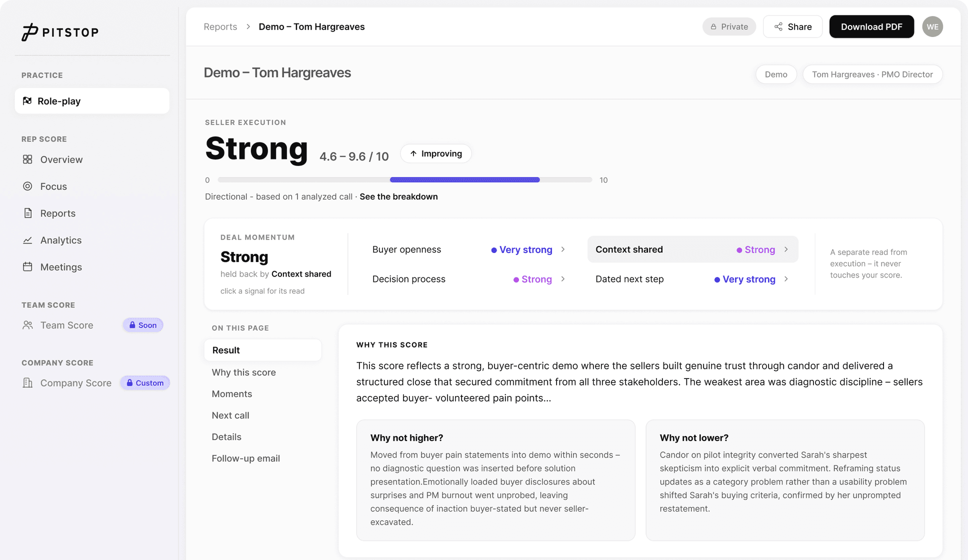
Task: Jump to Follow-up email section
Action: click(245, 458)
